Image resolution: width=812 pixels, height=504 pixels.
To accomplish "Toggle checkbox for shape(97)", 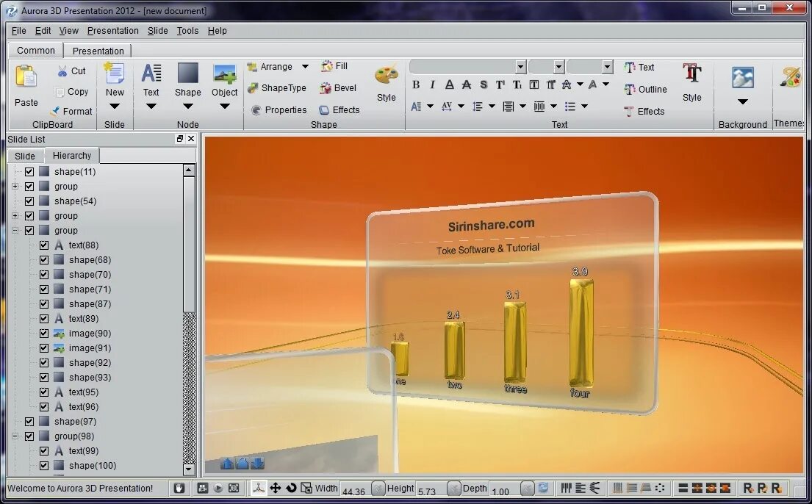I will tap(29, 421).
